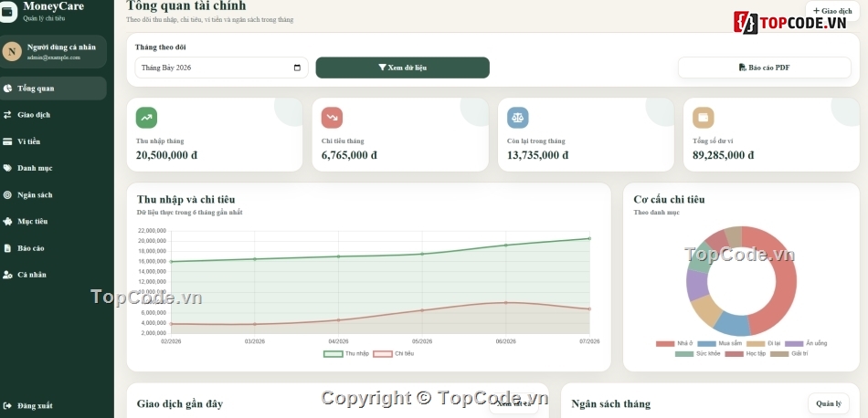868x418 pixels.
Task: Navigate to Danh mục
Action: click(53, 168)
